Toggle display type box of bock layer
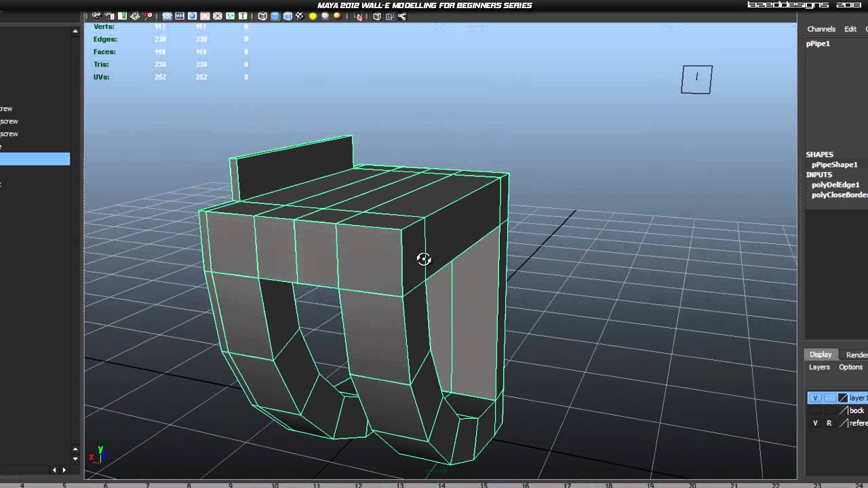The width and height of the screenshot is (868, 488). [830, 411]
